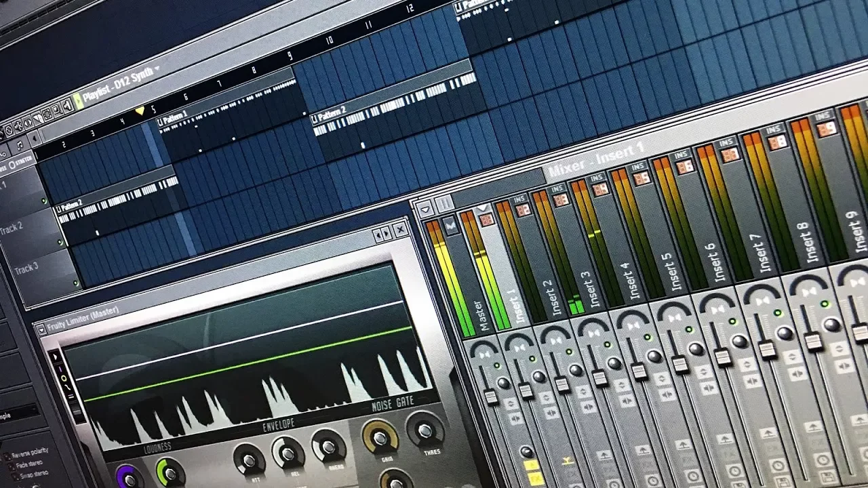Toggle the Insert 8 green mute light

click(823, 305)
